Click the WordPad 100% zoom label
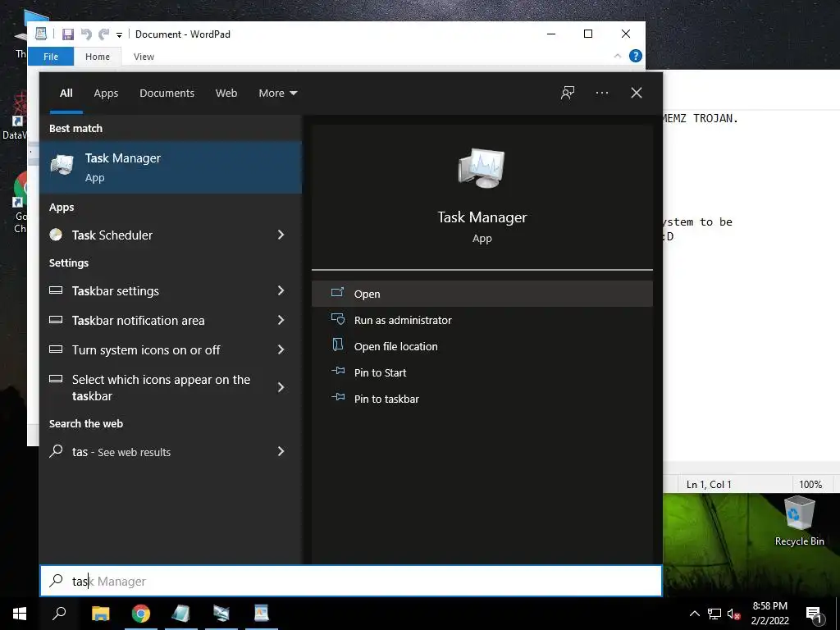840x630 pixels. tap(810, 484)
